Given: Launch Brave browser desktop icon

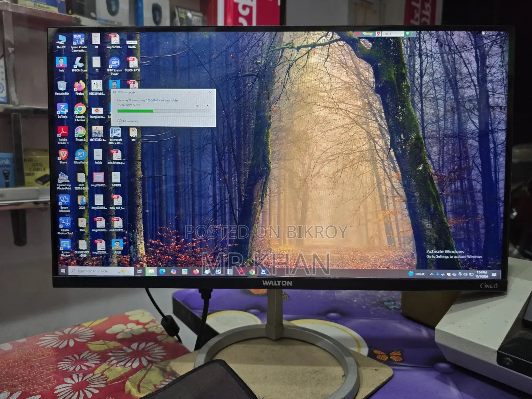Looking at the screenshot, I should click(x=63, y=157).
